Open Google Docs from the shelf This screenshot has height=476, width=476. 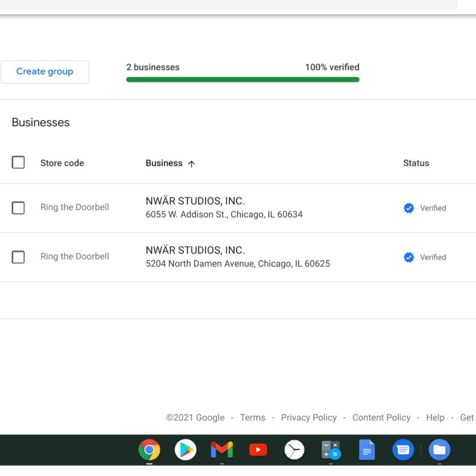tap(367, 450)
